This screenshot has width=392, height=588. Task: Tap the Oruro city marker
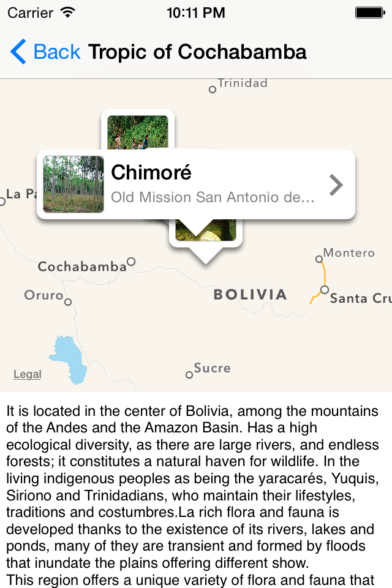tap(68, 302)
